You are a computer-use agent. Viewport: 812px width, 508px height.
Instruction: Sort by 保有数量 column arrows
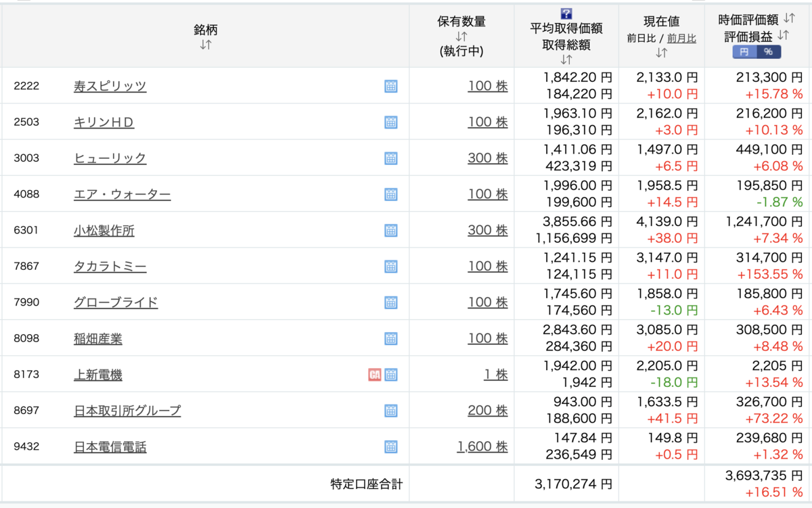[x=461, y=37]
